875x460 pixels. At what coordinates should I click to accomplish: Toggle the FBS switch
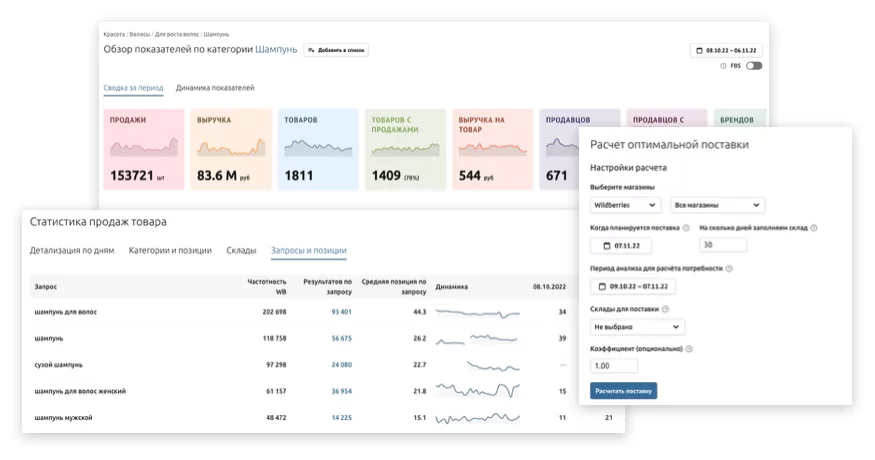tap(753, 66)
